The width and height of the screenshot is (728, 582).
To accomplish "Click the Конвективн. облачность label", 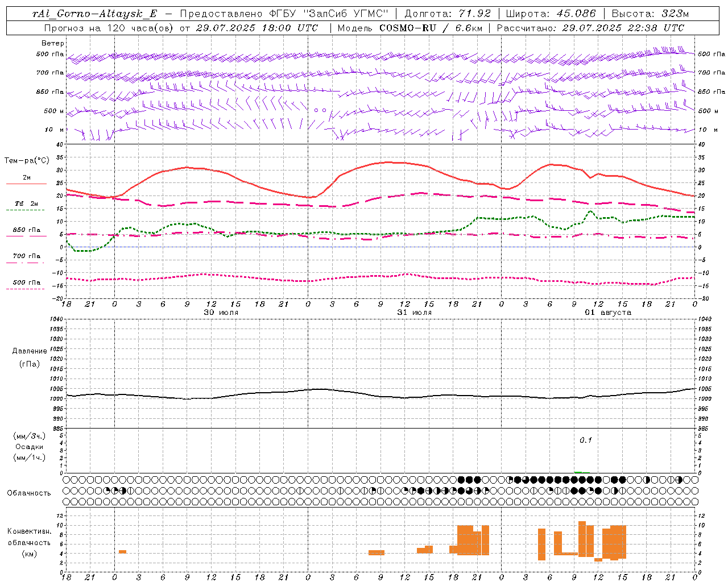I will coord(29,537).
